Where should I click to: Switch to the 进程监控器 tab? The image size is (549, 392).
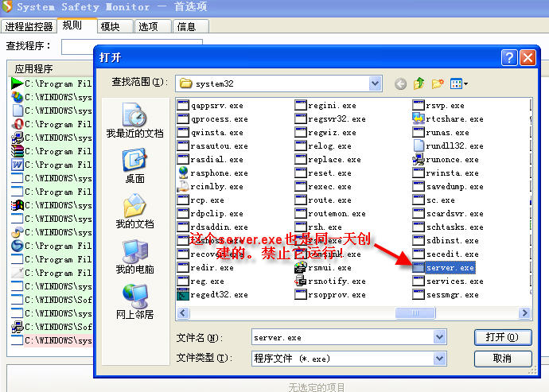tap(29, 26)
